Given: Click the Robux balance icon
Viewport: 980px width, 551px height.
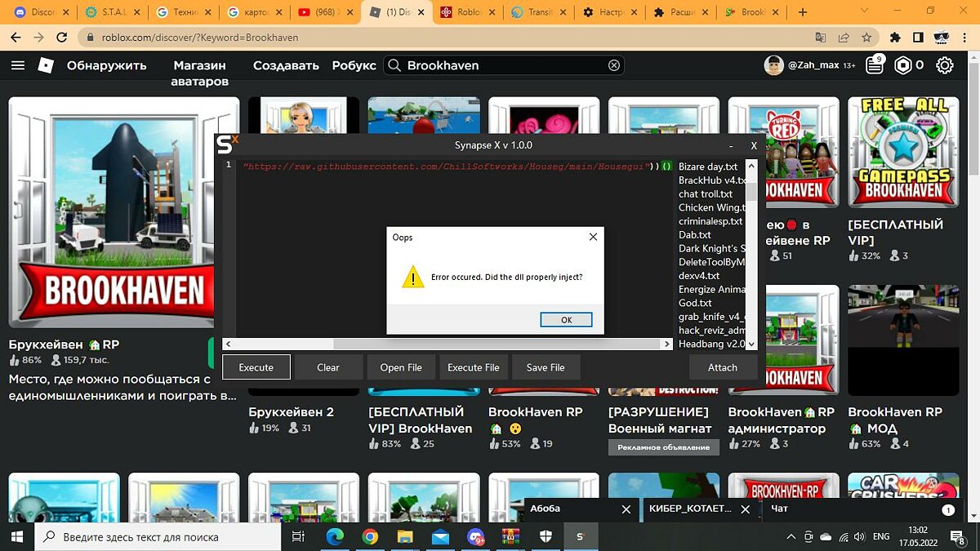Looking at the screenshot, I should coord(903,65).
